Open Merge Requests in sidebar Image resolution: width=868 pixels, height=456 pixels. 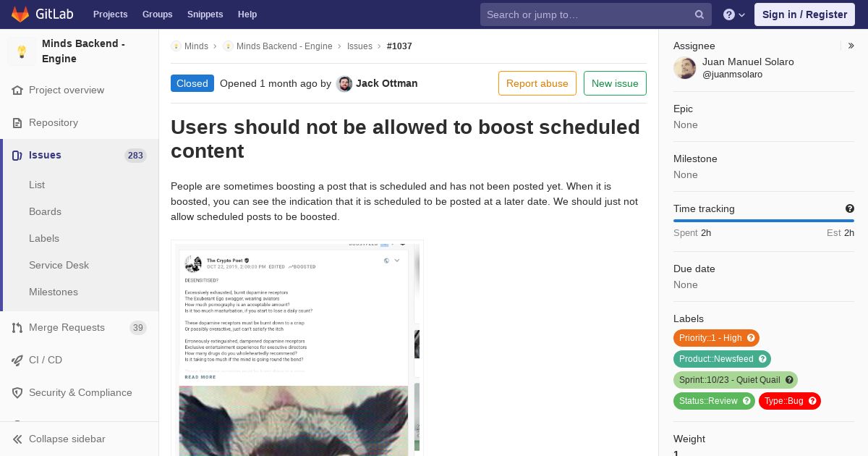pyautogui.click(x=67, y=328)
